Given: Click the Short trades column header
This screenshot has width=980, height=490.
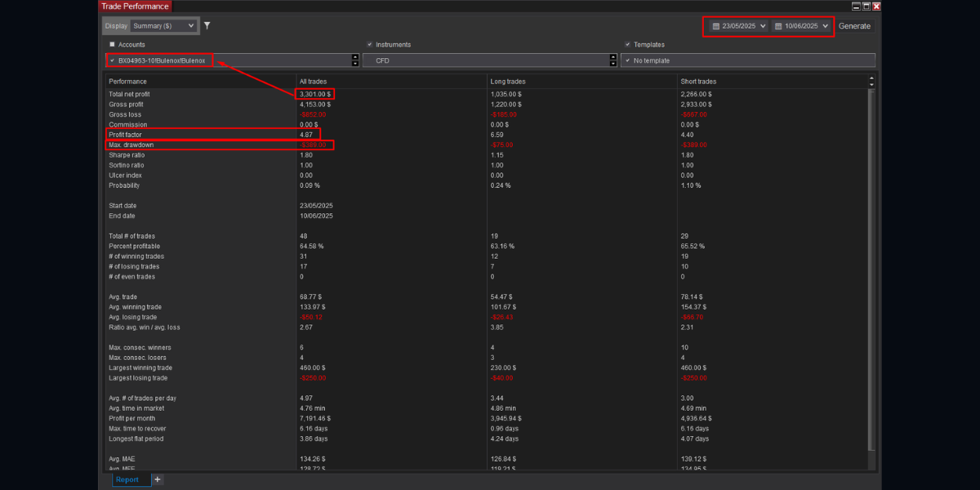Looking at the screenshot, I should (x=699, y=82).
